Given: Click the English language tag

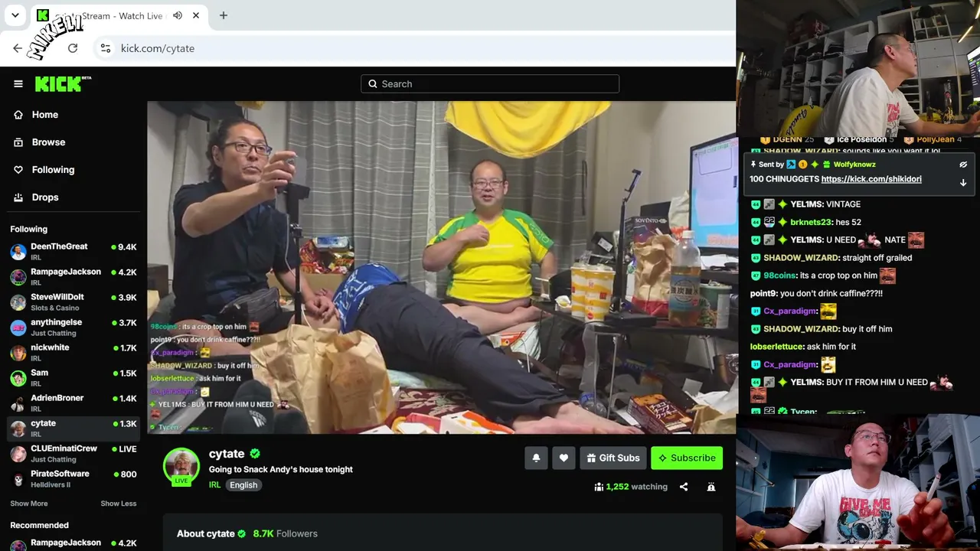Looking at the screenshot, I should [243, 485].
